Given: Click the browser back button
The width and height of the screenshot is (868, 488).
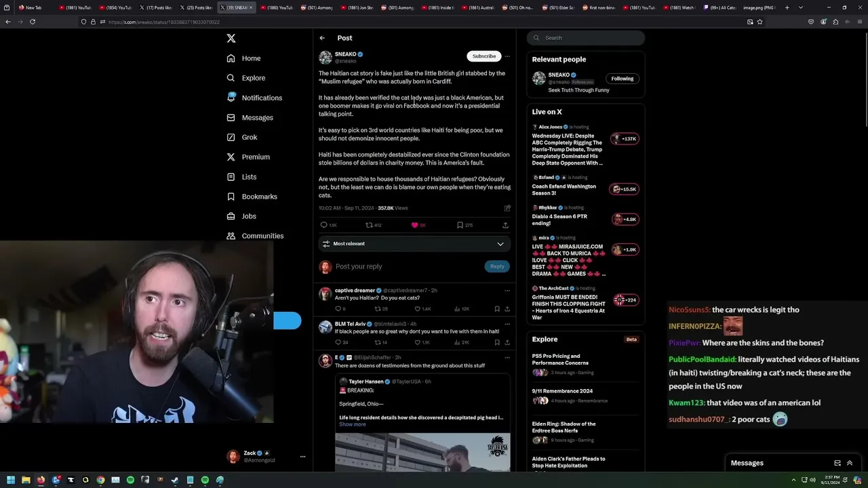Looking at the screenshot, I should click(x=8, y=22).
